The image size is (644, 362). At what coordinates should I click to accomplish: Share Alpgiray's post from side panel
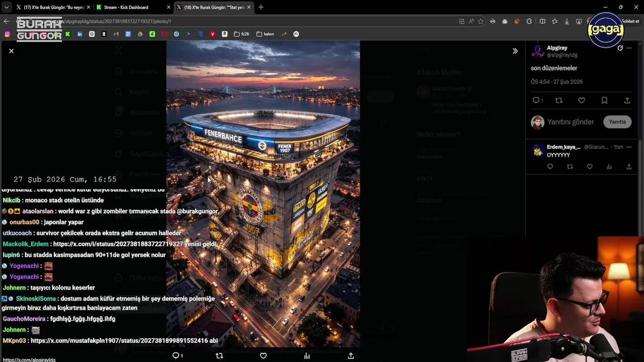pos(627,101)
